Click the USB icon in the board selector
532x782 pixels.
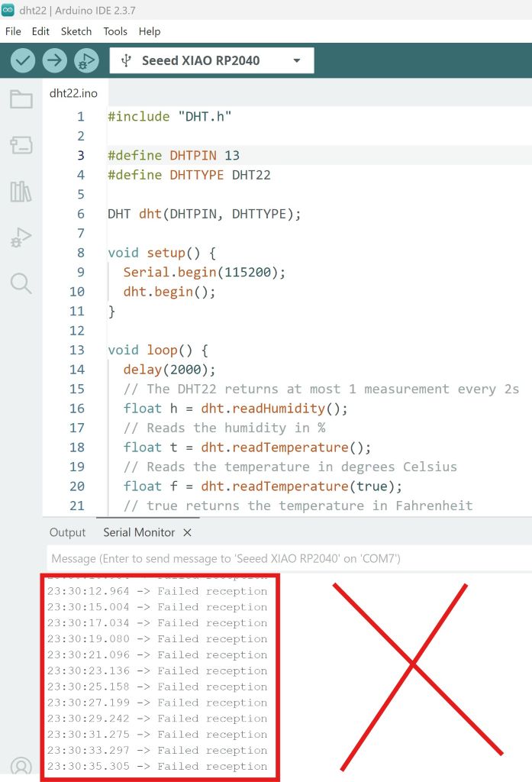click(126, 60)
